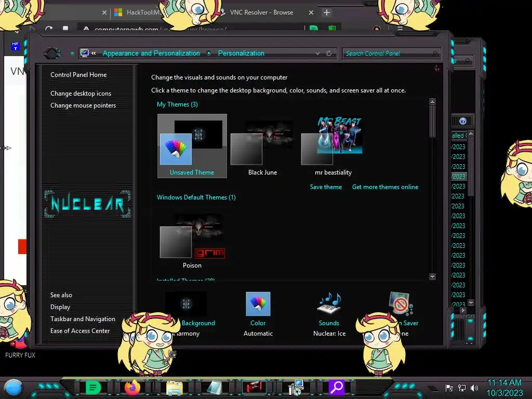The height and width of the screenshot is (399, 532).
Task: Switch to VNC Resolver - Browse tab
Action: pyautogui.click(x=261, y=12)
